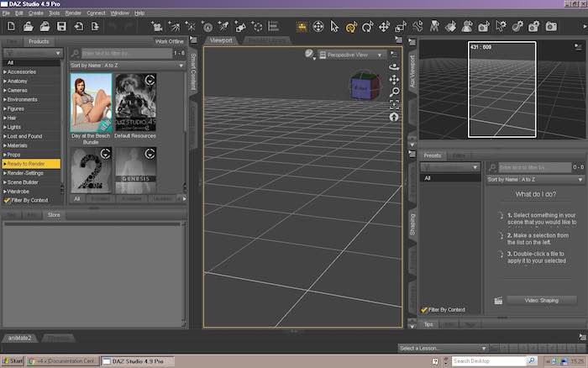This screenshot has width=588, height=368.
Task: Click the Render camera icon in toolbar
Action: click(551, 27)
